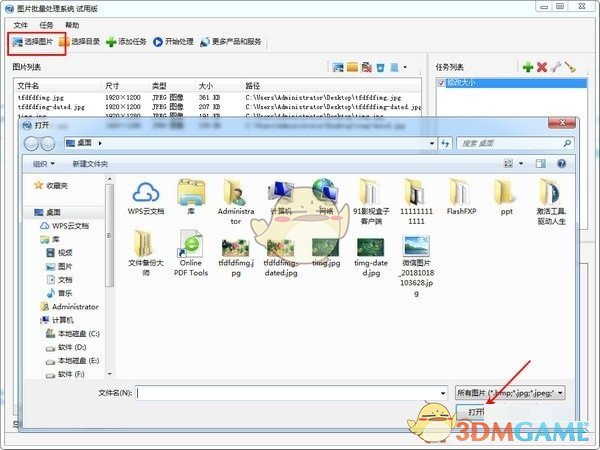Select 桌面 in the navigation tree

coord(48,212)
